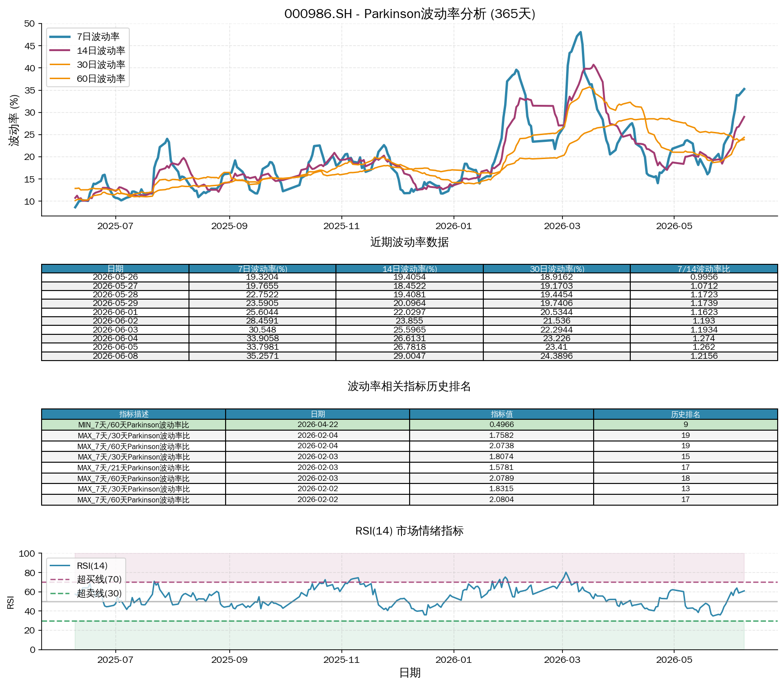Viewport: 784px width, 685px height.
Task: Select the 2026-06-05 date cell
Action: click(115, 347)
